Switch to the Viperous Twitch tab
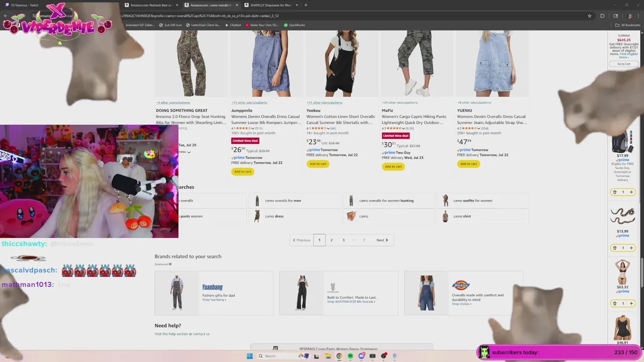Viewport: 644px width, 362px height. [25, 5]
